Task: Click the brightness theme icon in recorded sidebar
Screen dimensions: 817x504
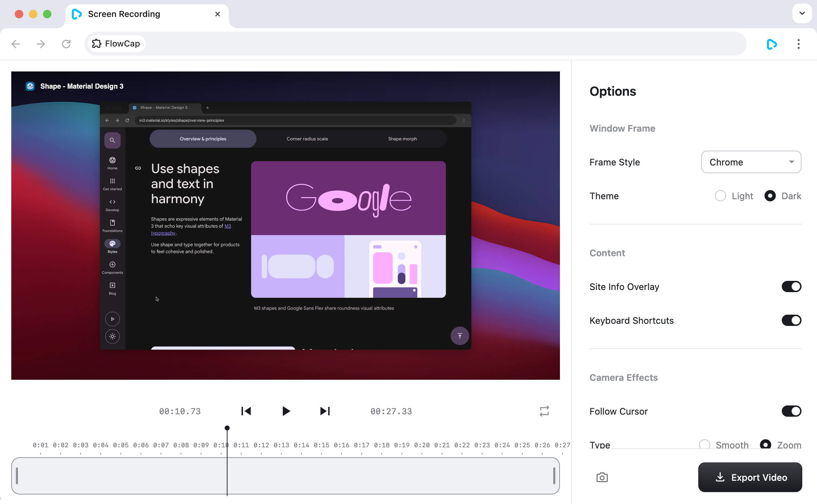Action: (112, 336)
